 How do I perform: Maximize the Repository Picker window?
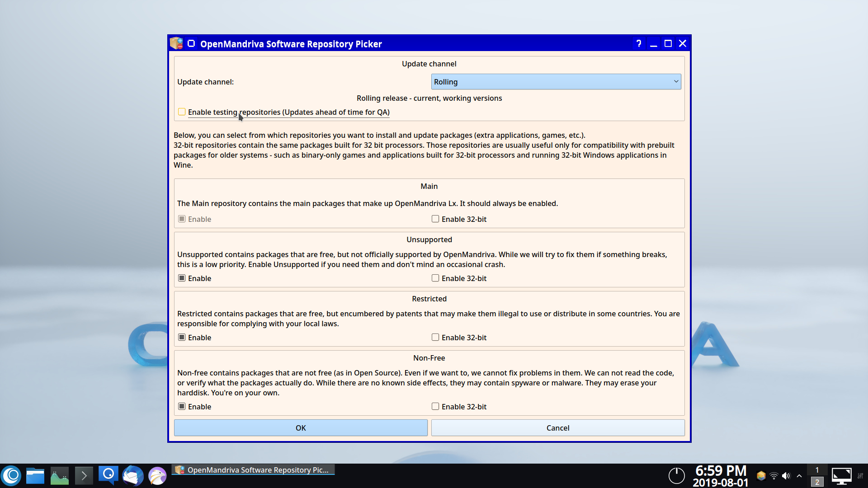(x=668, y=43)
